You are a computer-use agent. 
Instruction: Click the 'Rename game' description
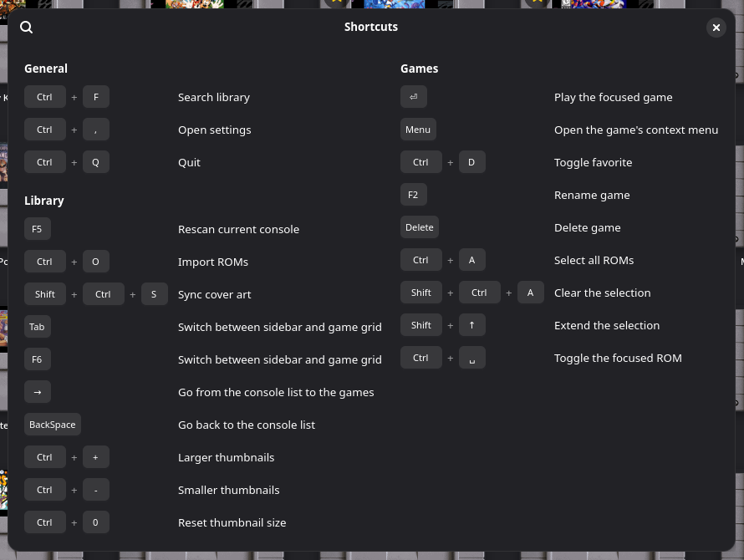[x=592, y=195]
